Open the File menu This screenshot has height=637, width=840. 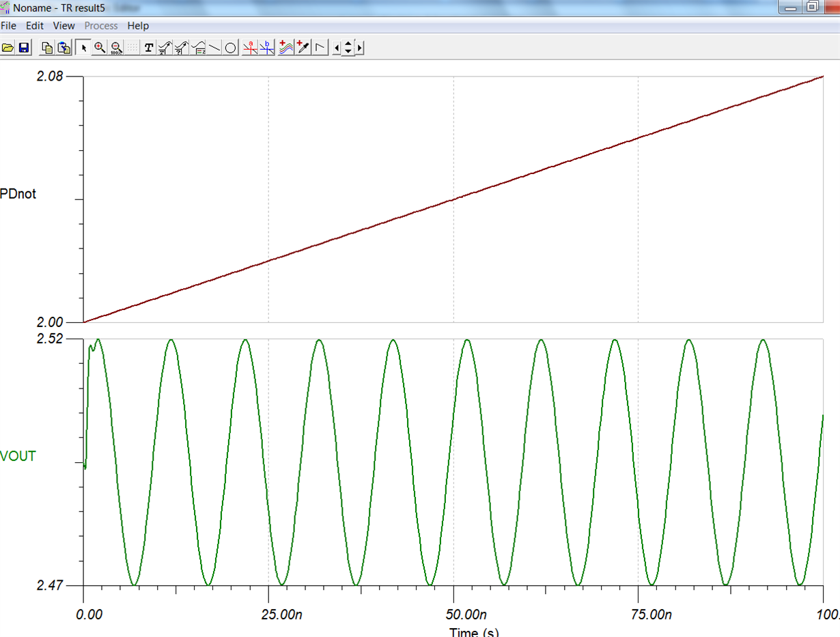8,26
